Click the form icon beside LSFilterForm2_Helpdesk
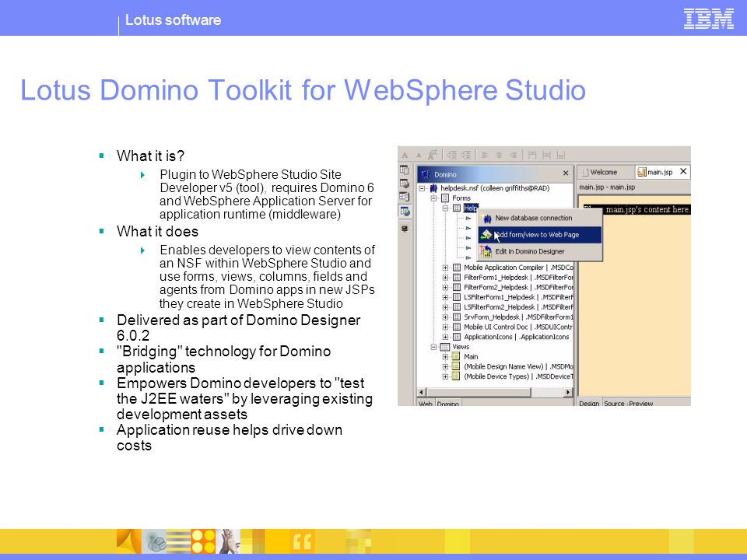 point(457,307)
